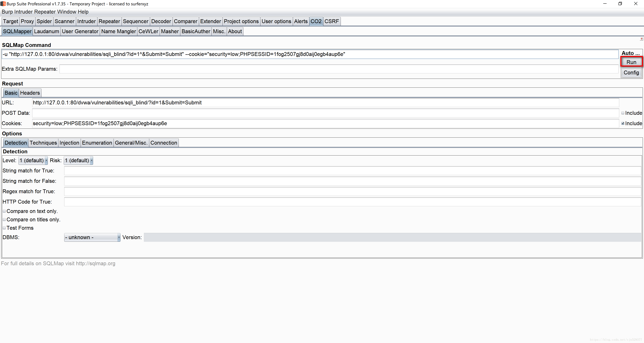The image size is (644, 343).
Task: Open the About sub-tab
Action: pos(235,32)
